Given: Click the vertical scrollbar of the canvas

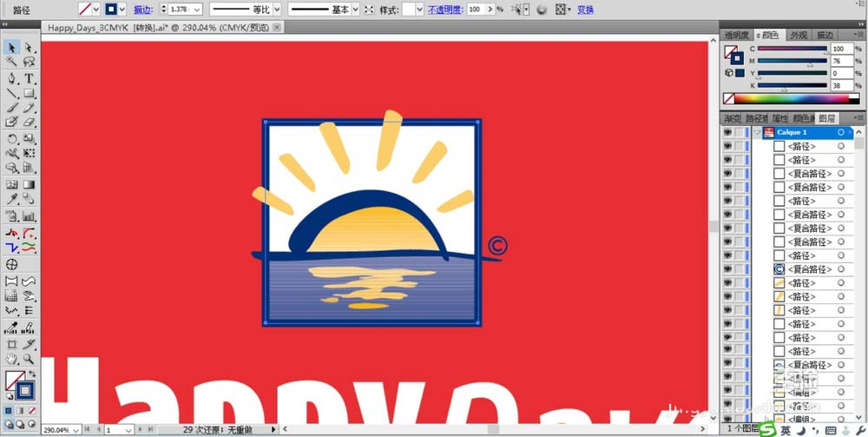Looking at the screenshot, I should pos(713,227).
